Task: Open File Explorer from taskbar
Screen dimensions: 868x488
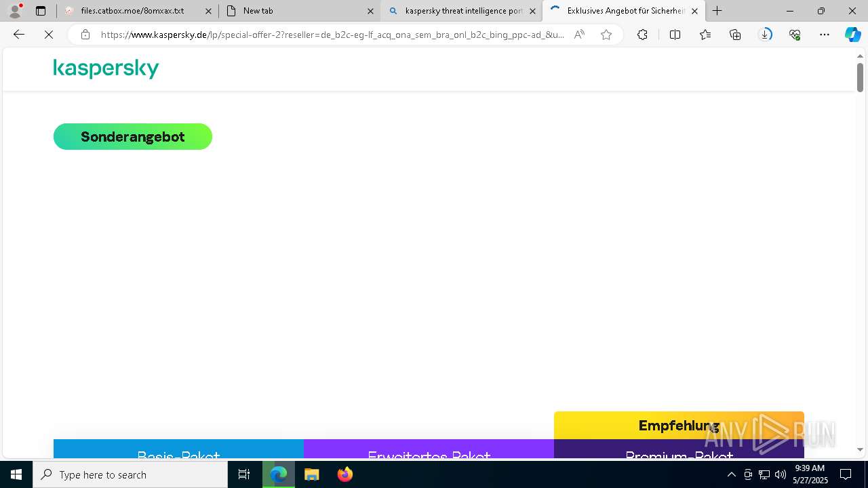Action: coord(311,474)
